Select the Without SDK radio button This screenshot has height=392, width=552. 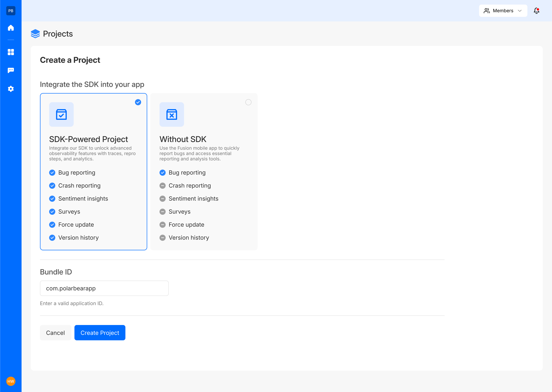248,102
